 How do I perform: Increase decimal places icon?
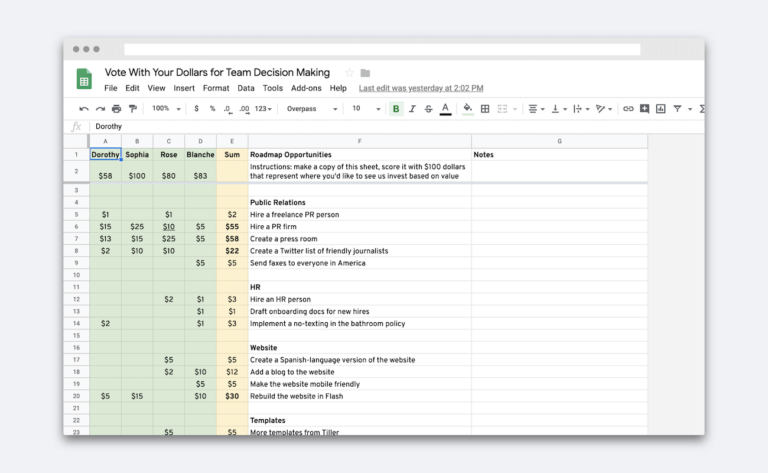(x=244, y=109)
